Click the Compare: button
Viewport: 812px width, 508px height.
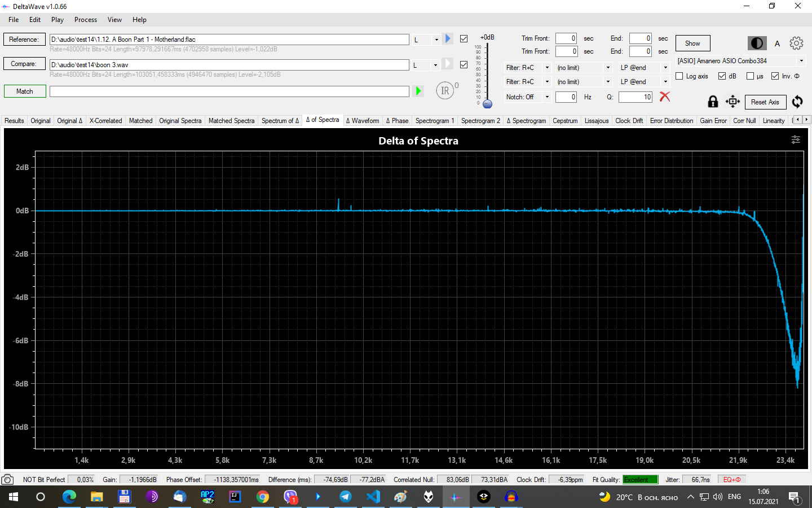tap(24, 64)
